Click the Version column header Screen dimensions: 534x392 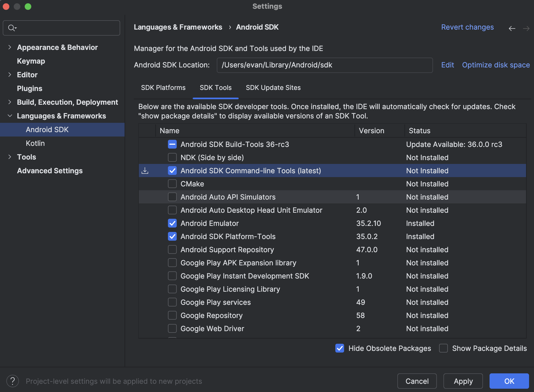pyautogui.click(x=380, y=130)
